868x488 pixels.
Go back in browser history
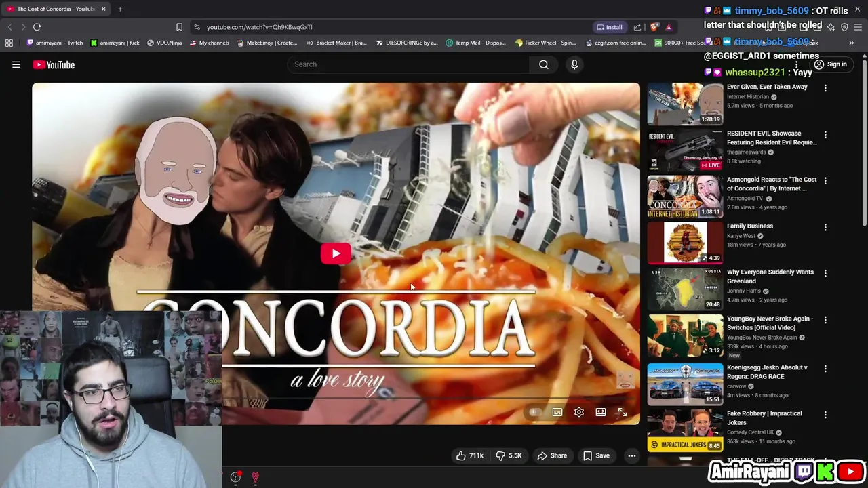(x=9, y=27)
